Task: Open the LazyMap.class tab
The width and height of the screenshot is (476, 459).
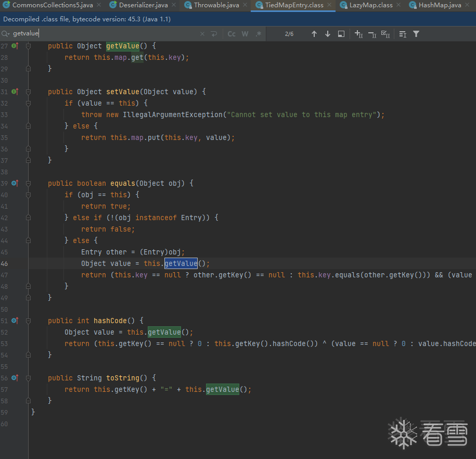Action: coord(371,5)
